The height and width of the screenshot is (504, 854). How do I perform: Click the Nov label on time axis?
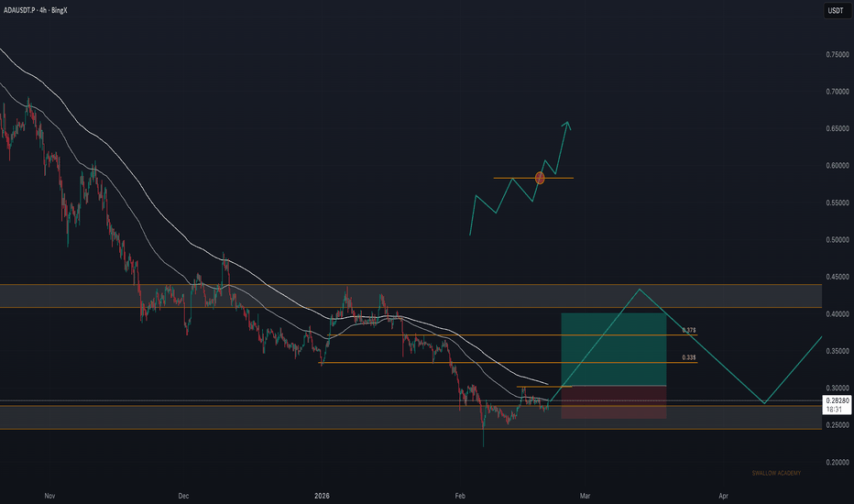49,494
